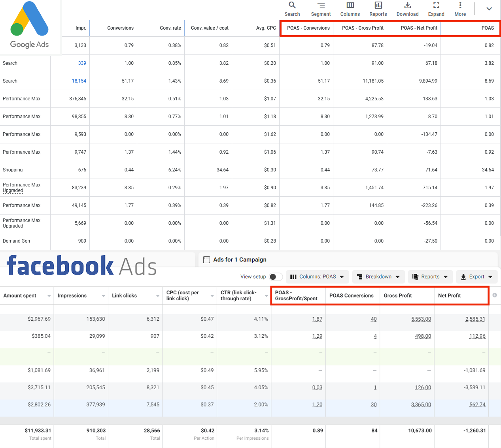Viewport: 501px width, 448px height.
Task: Select the 6.24% conv. rate cell
Action: tap(174, 170)
